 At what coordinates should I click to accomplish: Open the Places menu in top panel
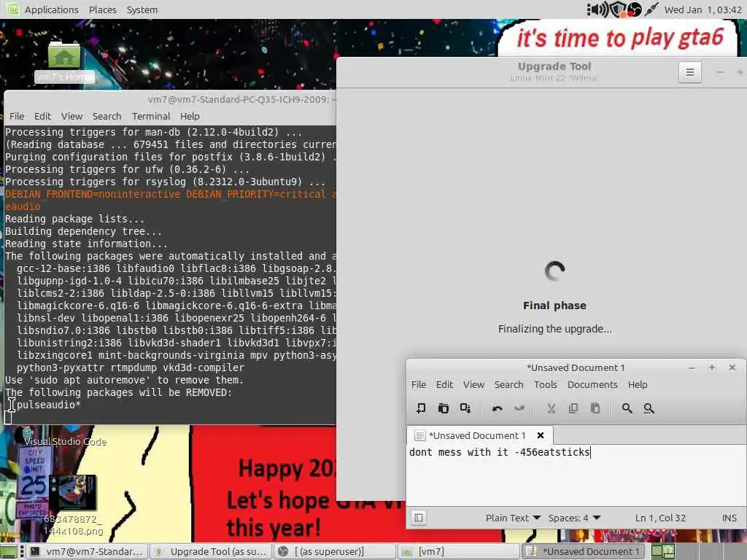102,9
